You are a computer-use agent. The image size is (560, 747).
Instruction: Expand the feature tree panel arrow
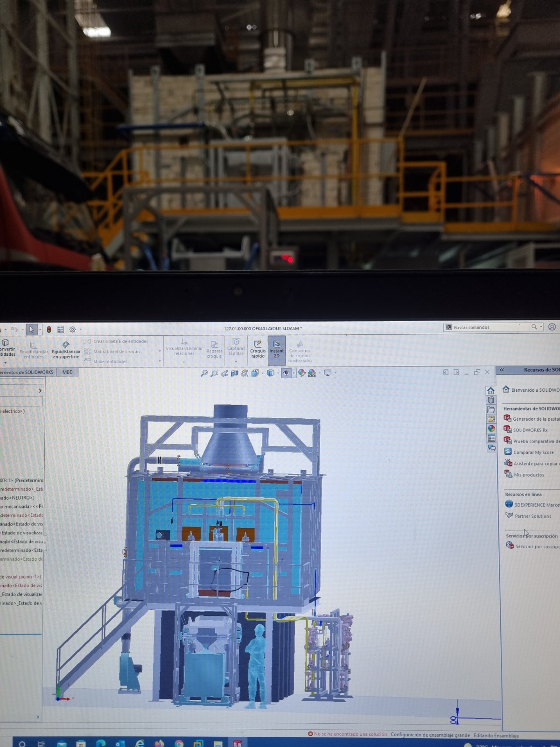[40, 391]
